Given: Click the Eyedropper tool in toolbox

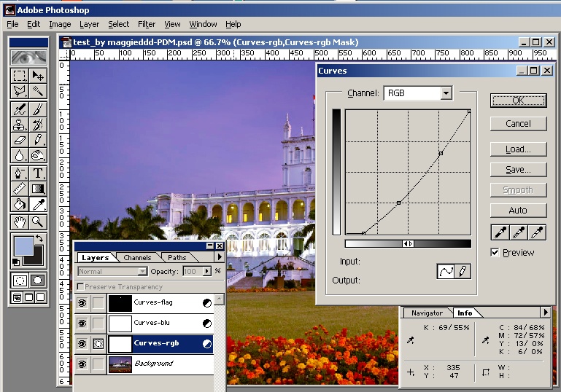Looking at the screenshot, I should (37, 204).
